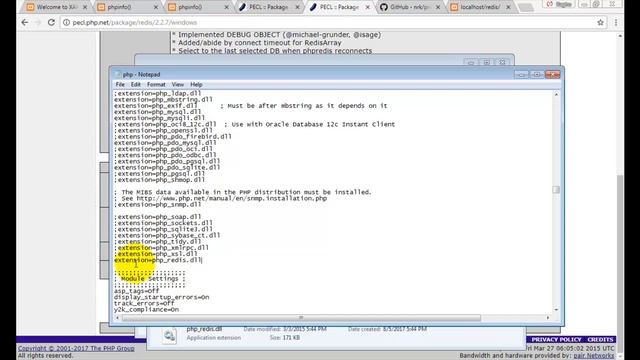Close the GitHub browser tab
The width and height of the screenshot is (640, 360).
438,7
